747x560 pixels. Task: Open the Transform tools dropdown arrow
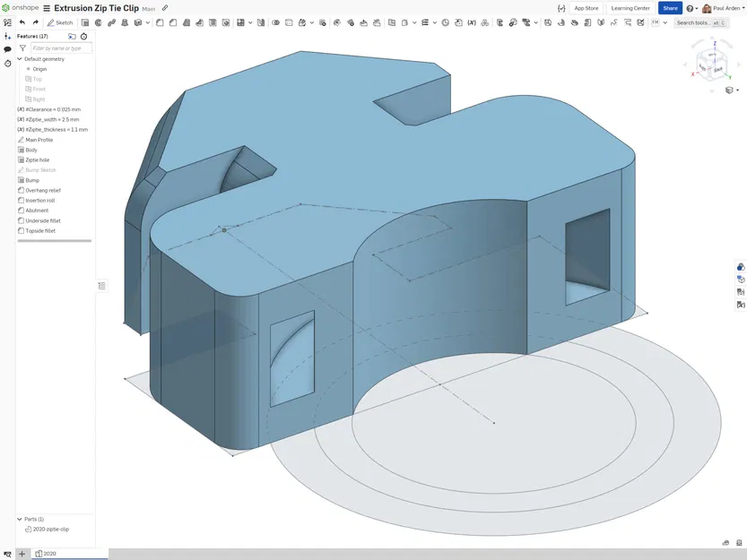point(311,22)
